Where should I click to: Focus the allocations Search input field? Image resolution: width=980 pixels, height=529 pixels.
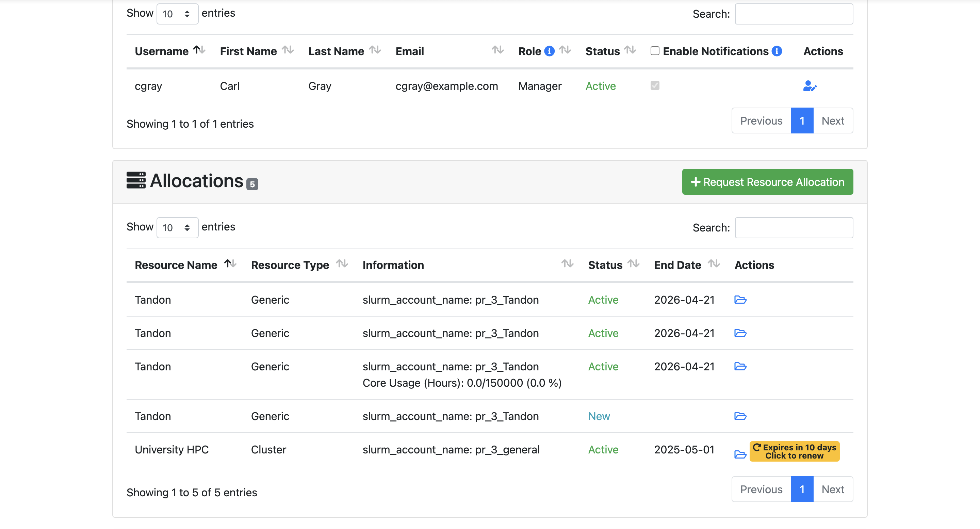pyautogui.click(x=794, y=228)
